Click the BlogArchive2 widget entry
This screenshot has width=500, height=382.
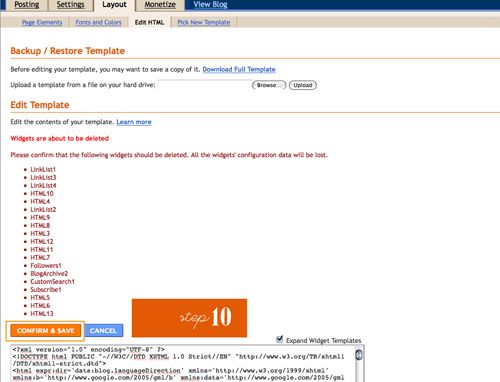click(49, 273)
